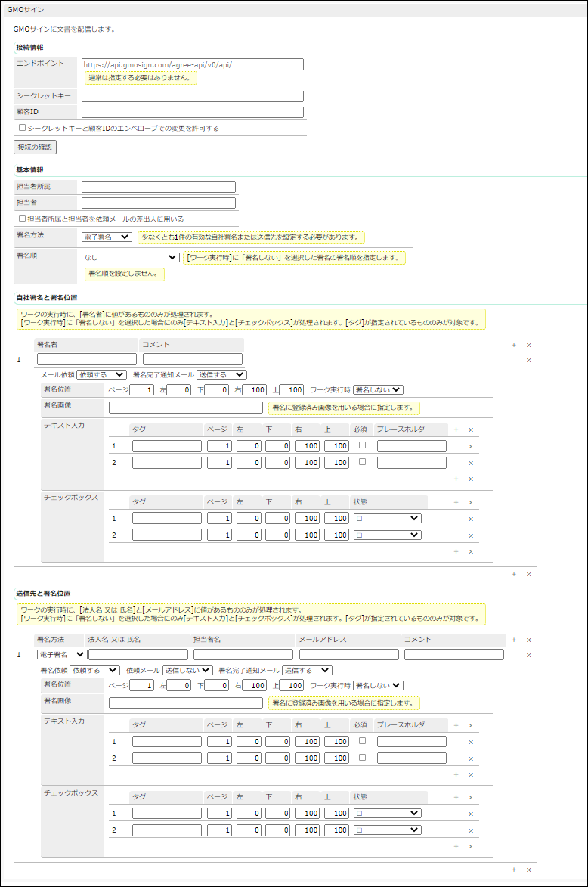Screen dimensions: 588x887
Task: Expand the 署名順 dropdown showing なし
Action: point(130,257)
